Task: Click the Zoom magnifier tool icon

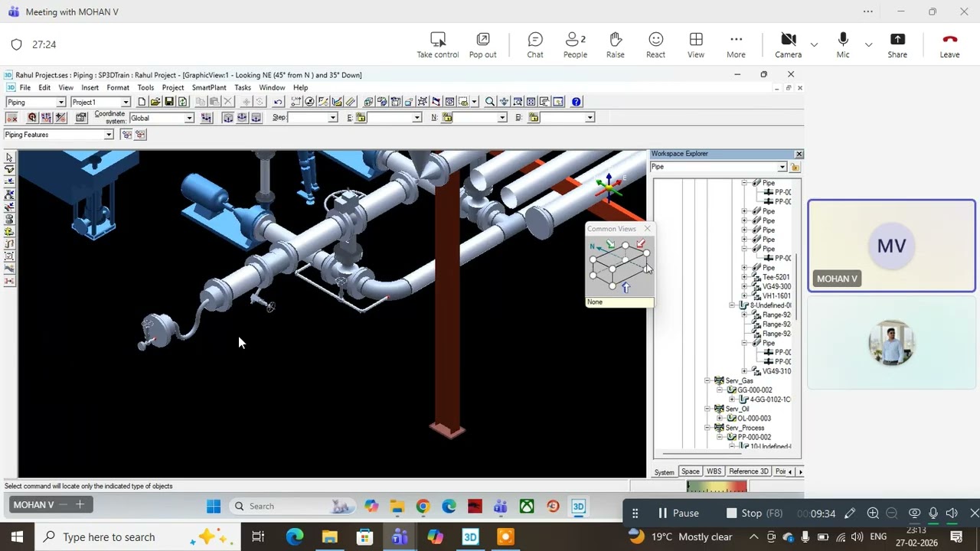Action: coord(490,102)
